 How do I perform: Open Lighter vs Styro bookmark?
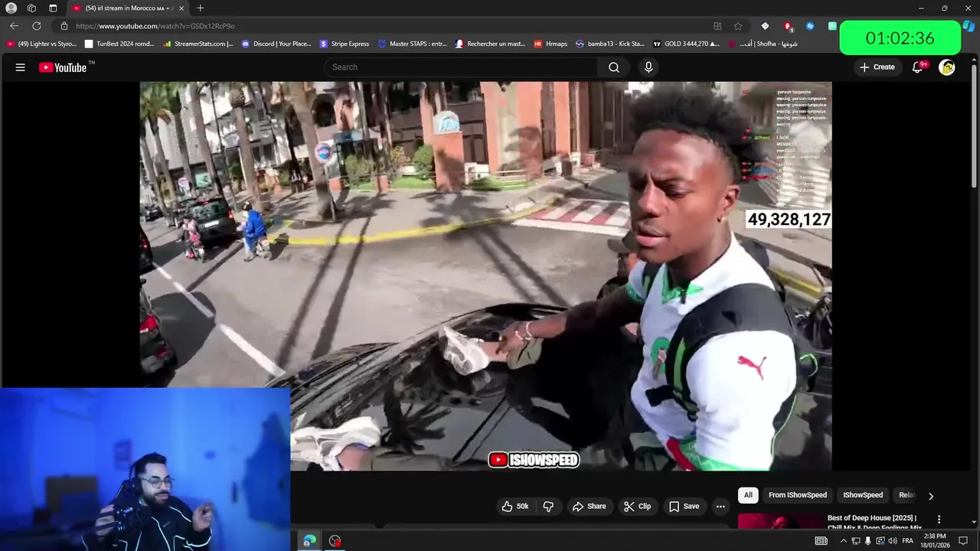[41, 44]
